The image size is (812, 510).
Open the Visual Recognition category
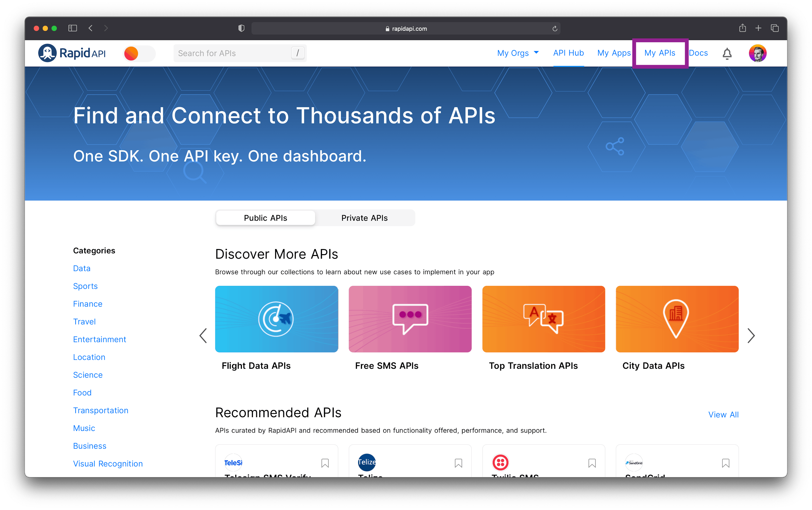(x=108, y=463)
